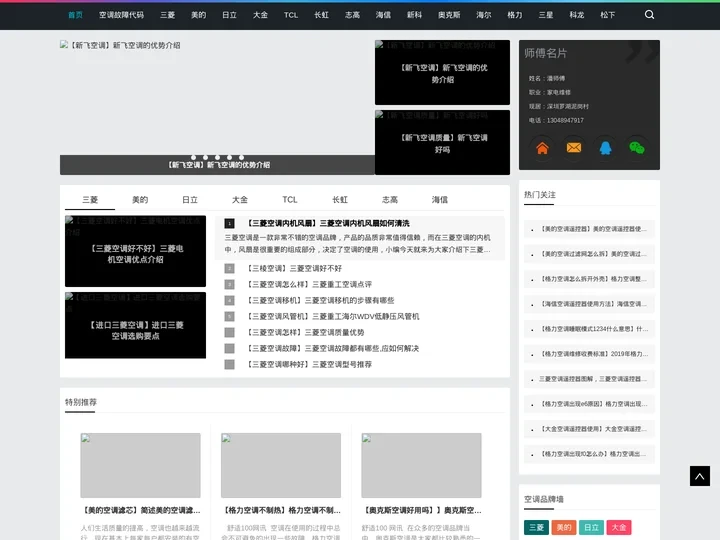The width and height of the screenshot is (720, 540).
Task: Open 海信 in the top navigation bar
Action: point(383,15)
